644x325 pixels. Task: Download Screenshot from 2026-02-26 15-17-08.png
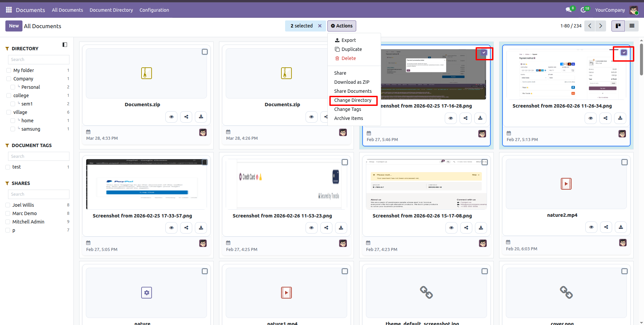coord(481,228)
